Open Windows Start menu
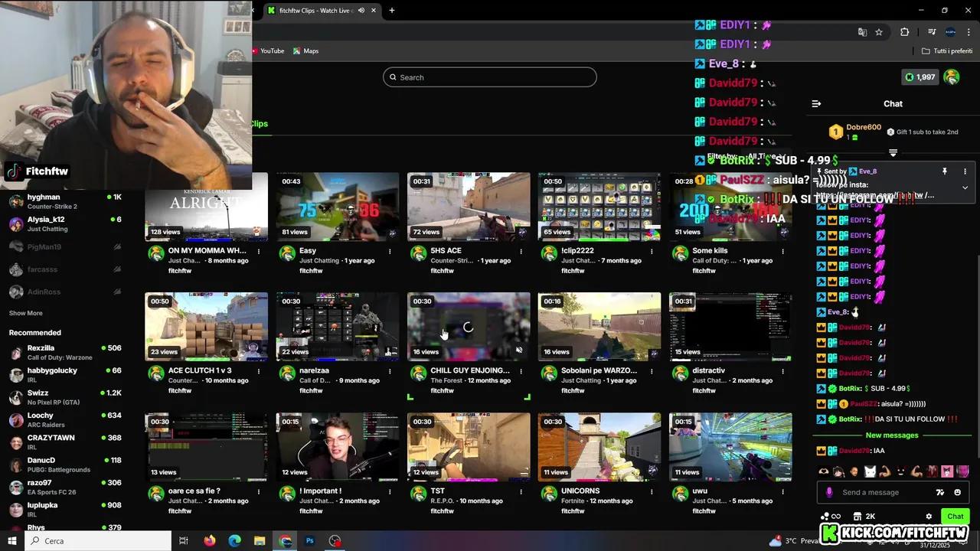Viewport: 980px width, 551px height. [12, 541]
